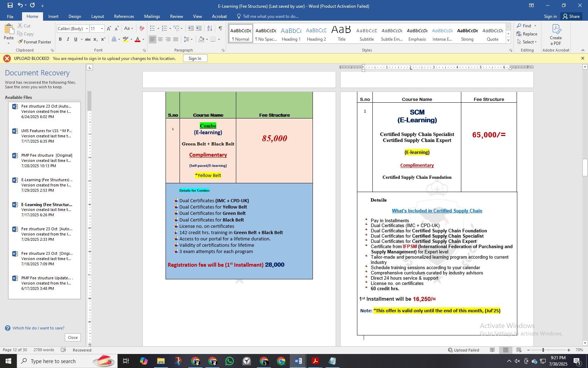This screenshot has height=368, width=588.
Task: Click the Shading paint bucket icon
Action: tap(201, 39)
